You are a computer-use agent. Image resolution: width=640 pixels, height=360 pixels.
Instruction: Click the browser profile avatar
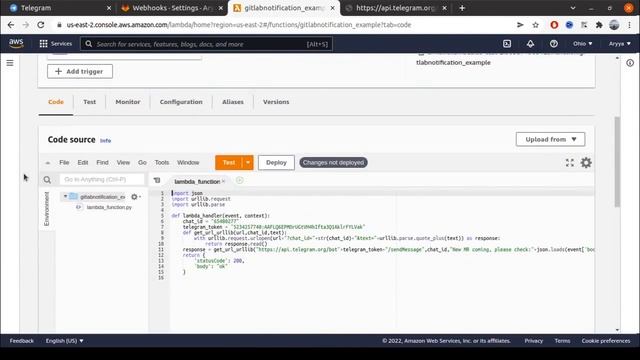click(x=614, y=25)
